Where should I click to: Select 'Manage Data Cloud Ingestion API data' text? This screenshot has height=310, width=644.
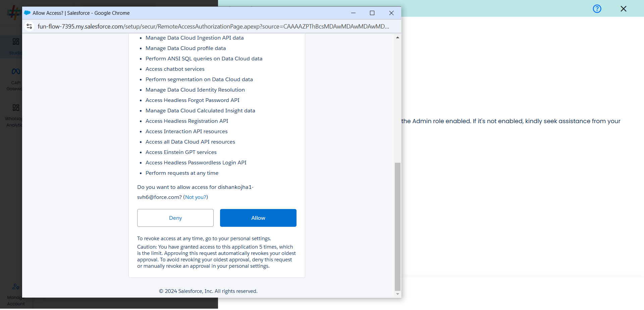pyautogui.click(x=195, y=38)
